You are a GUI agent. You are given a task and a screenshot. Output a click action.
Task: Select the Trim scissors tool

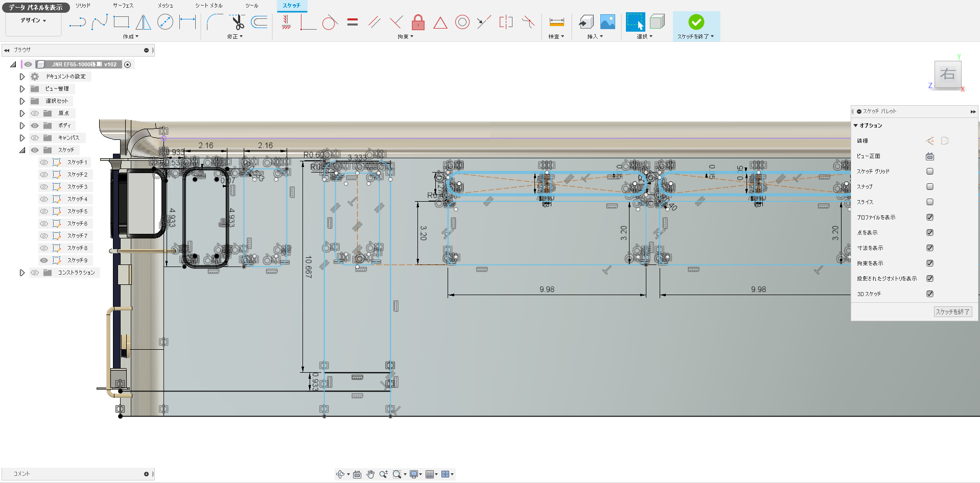click(237, 22)
